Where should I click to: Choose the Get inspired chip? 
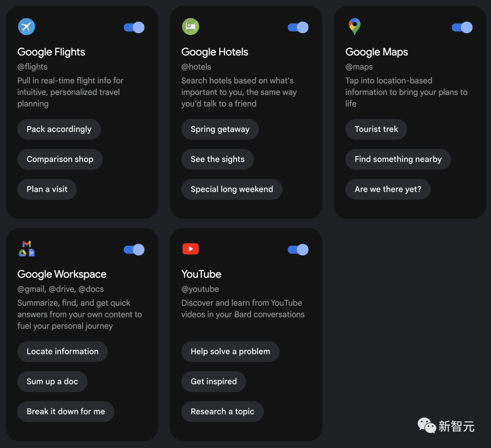[214, 381]
